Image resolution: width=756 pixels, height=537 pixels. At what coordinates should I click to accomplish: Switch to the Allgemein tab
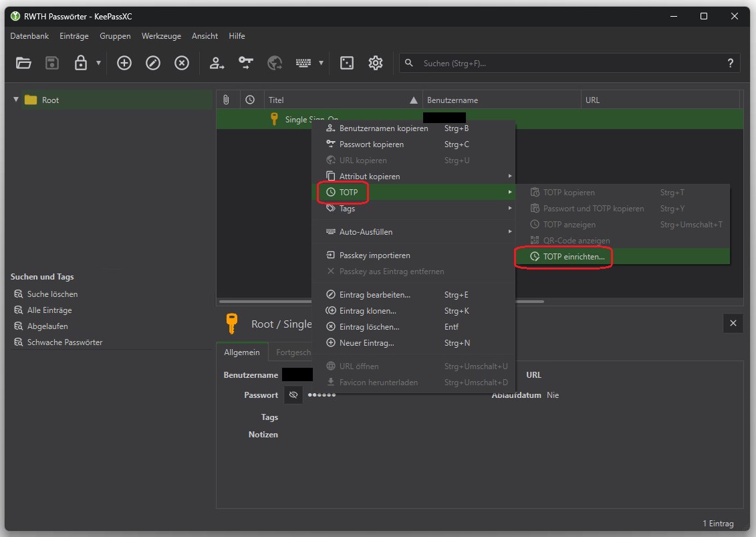pos(241,352)
